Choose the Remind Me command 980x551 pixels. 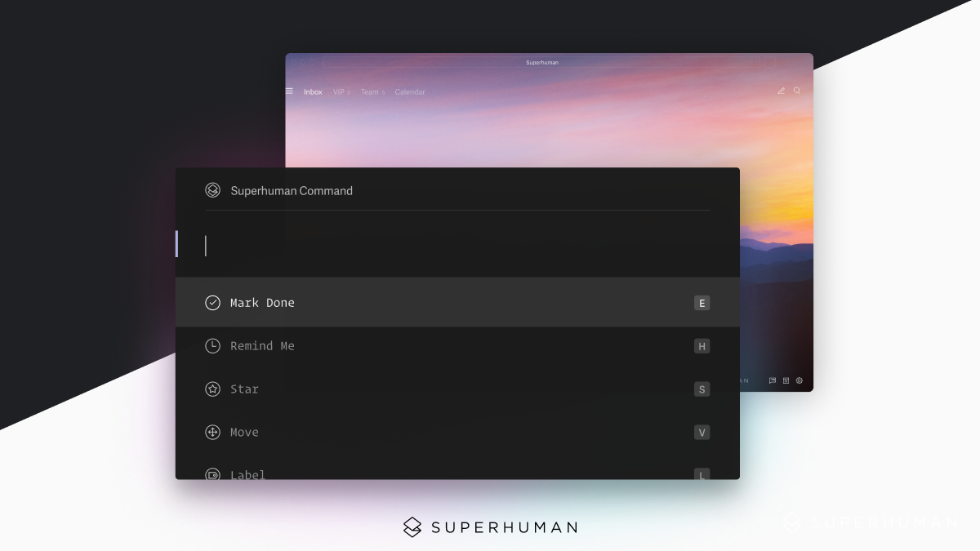(x=457, y=346)
